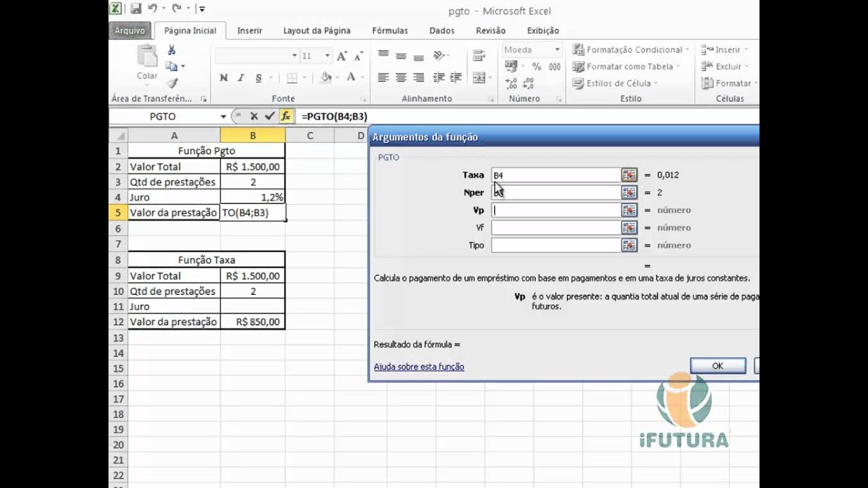Apply percent style format
The height and width of the screenshot is (488, 868).
click(x=536, y=66)
